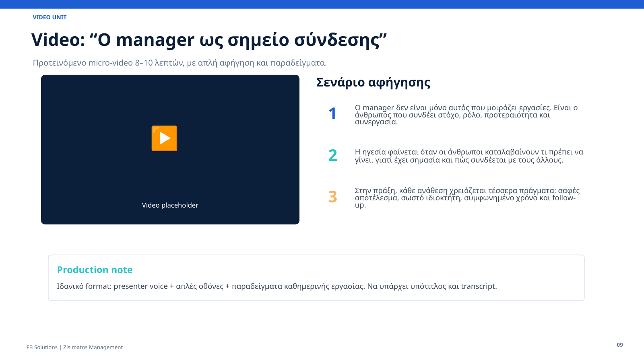
Task: Click the Production note heading
Action: tap(95, 270)
